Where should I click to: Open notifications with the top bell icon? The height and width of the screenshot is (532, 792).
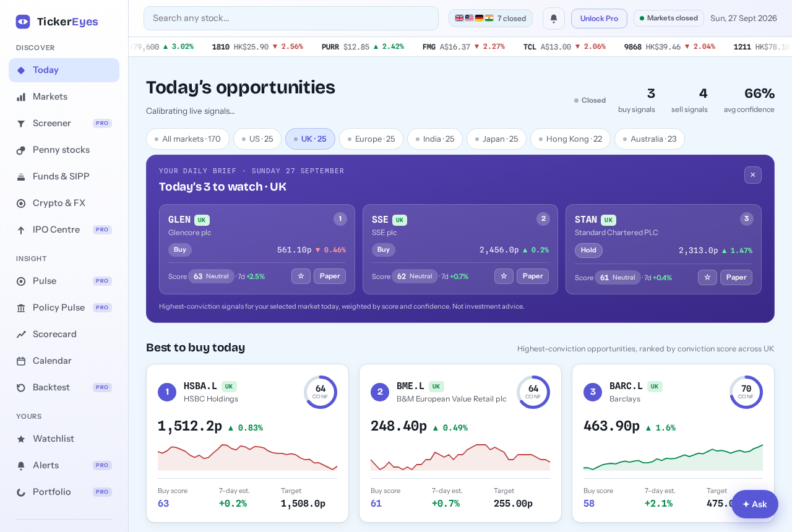(x=554, y=19)
